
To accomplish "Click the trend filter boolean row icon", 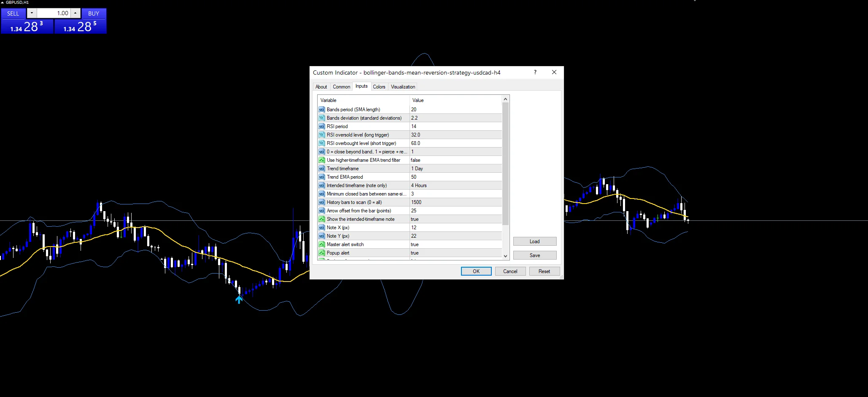I will tap(321, 160).
